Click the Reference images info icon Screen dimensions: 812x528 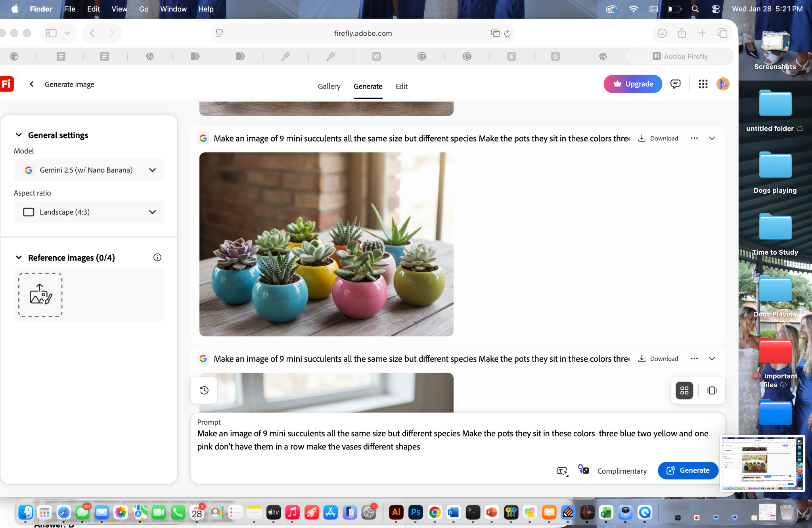(x=157, y=257)
